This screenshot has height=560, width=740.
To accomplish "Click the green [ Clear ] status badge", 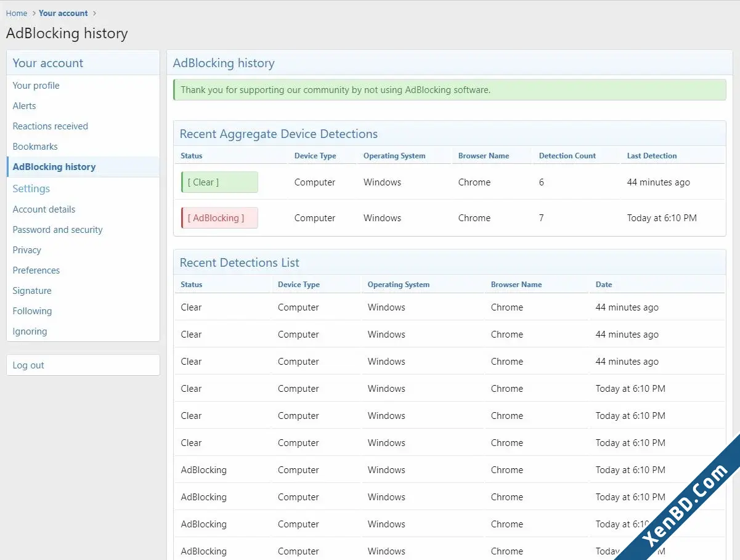I will [x=219, y=182].
